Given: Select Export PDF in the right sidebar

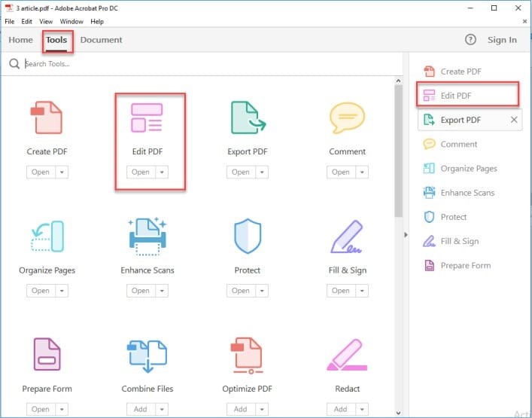Looking at the screenshot, I should tap(470, 120).
